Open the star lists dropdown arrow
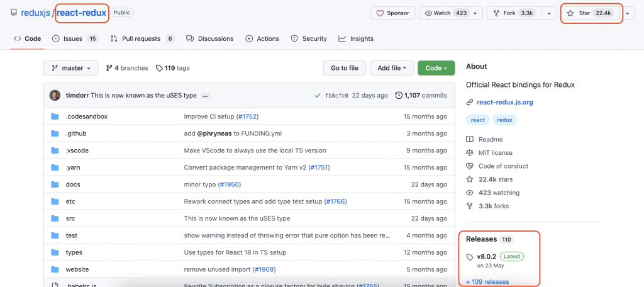Image resolution: width=644 pixels, height=287 pixels. (628, 13)
